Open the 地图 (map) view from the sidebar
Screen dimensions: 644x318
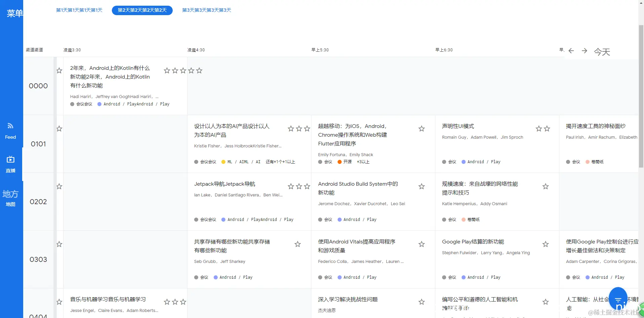(10, 198)
